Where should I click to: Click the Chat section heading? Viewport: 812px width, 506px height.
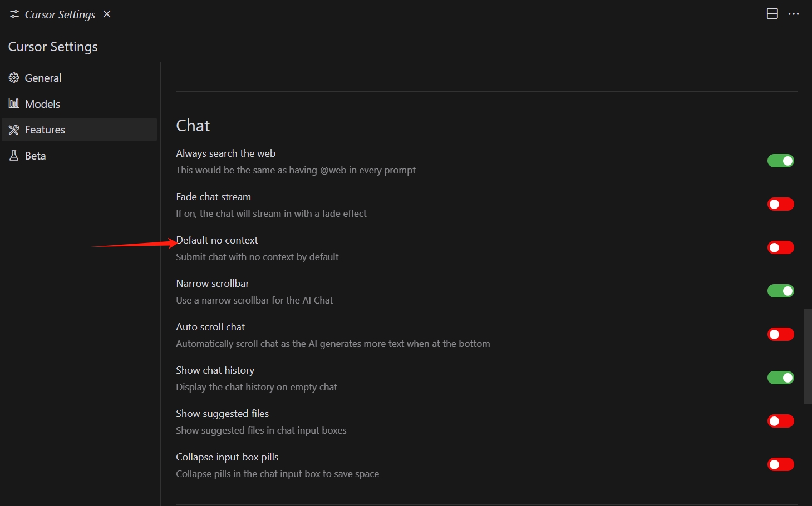(x=193, y=126)
